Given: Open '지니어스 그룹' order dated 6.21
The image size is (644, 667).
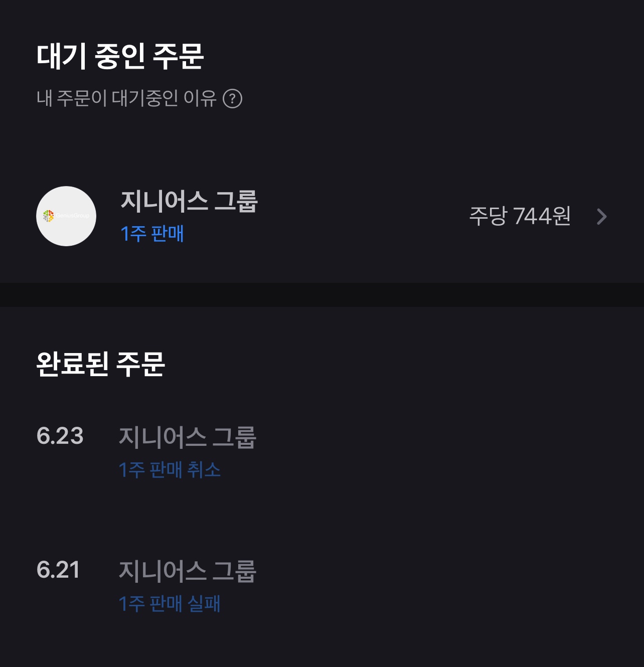Looking at the screenshot, I should coord(187,571).
